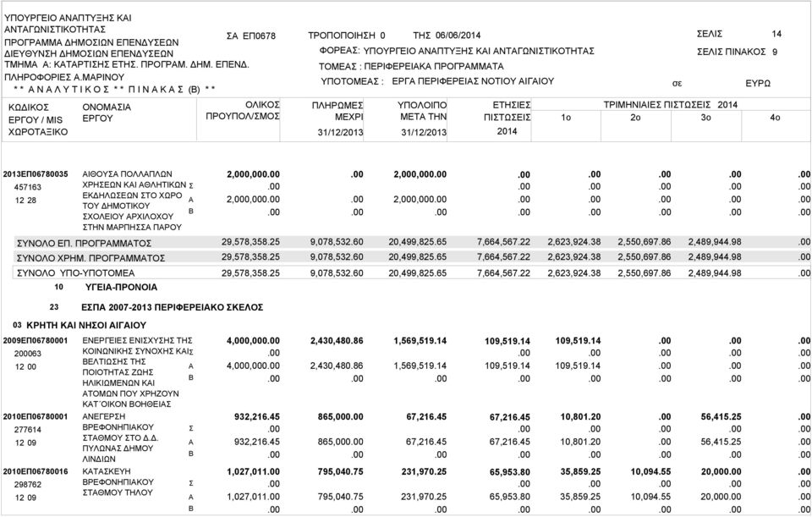The image size is (812, 517).
Task: Select the '2ο' quarter column header
Action: click(x=635, y=118)
